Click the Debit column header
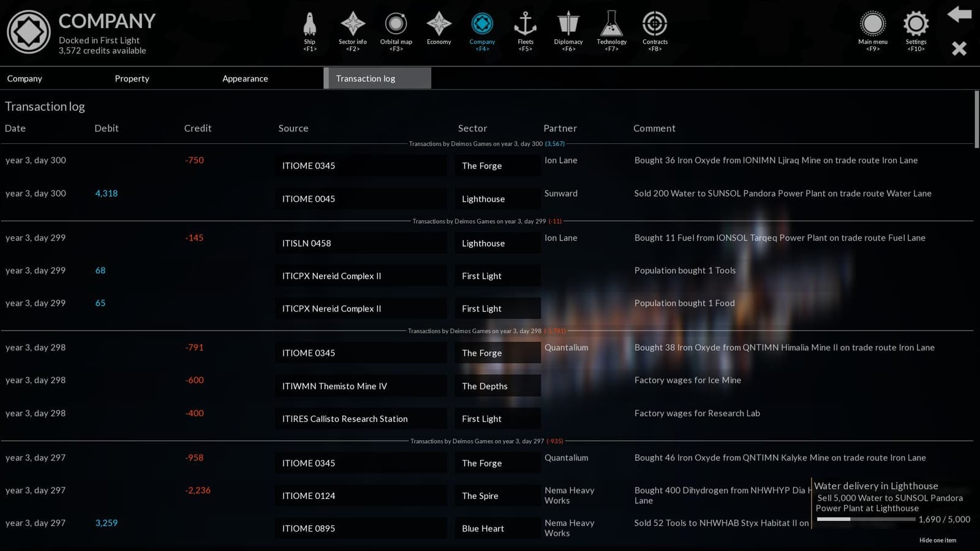The height and width of the screenshot is (551, 980). click(107, 128)
